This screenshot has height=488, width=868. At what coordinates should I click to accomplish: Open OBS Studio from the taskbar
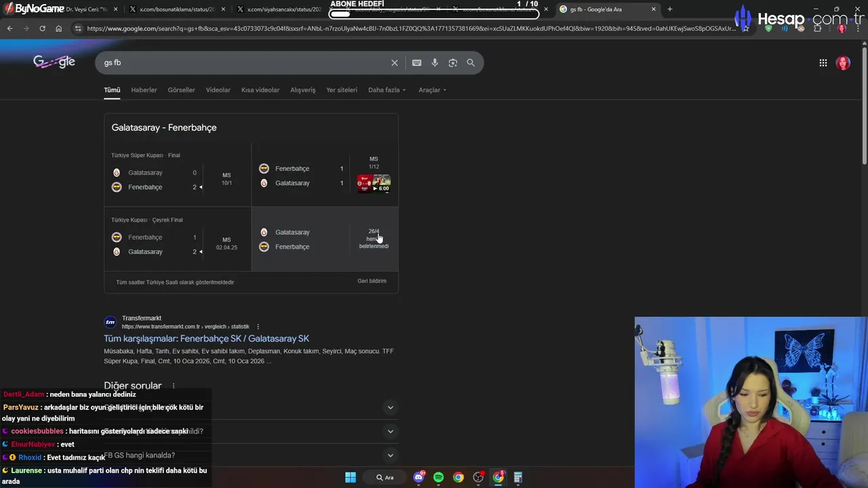coord(478,477)
